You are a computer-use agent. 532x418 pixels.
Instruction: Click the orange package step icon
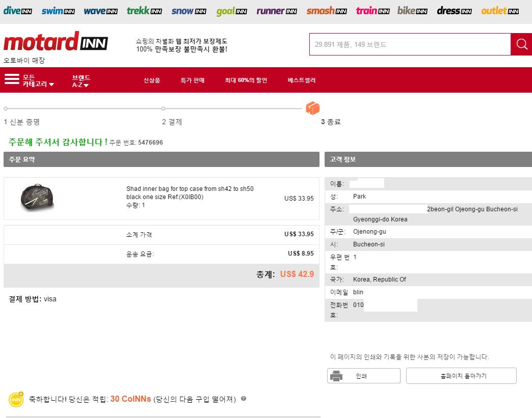312,108
